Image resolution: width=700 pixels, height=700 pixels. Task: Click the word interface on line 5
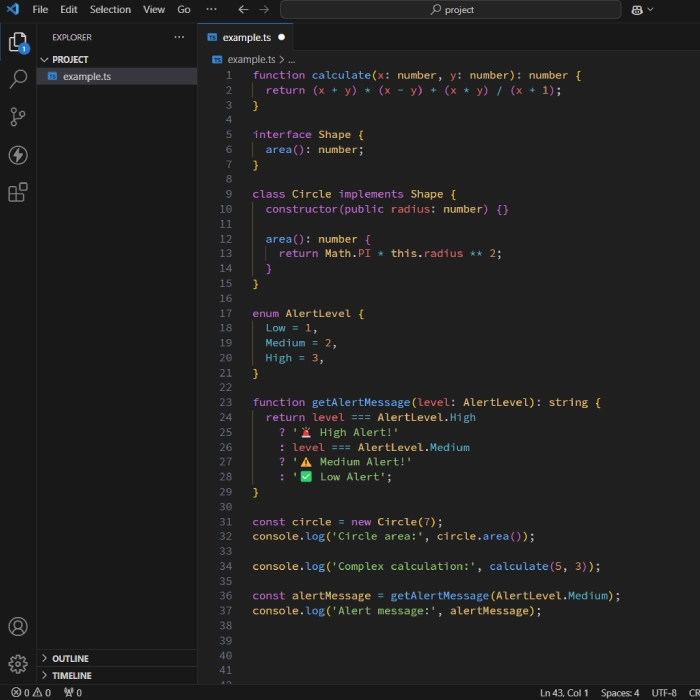(x=282, y=134)
